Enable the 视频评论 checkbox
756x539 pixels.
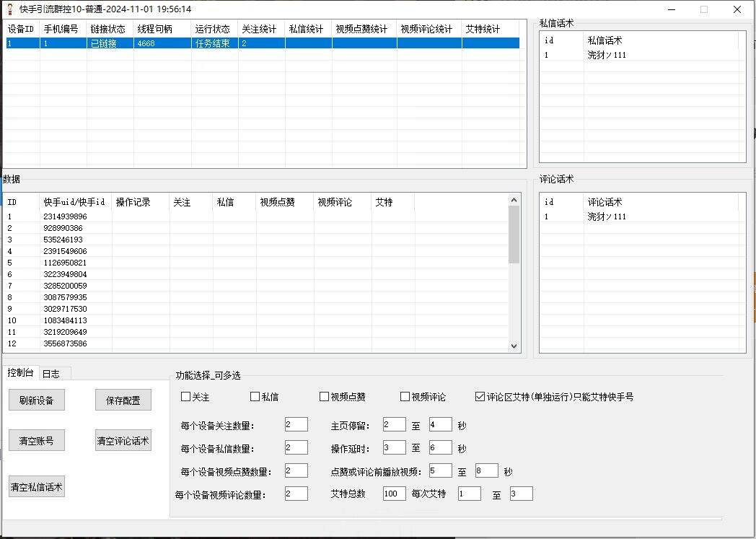tap(405, 395)
